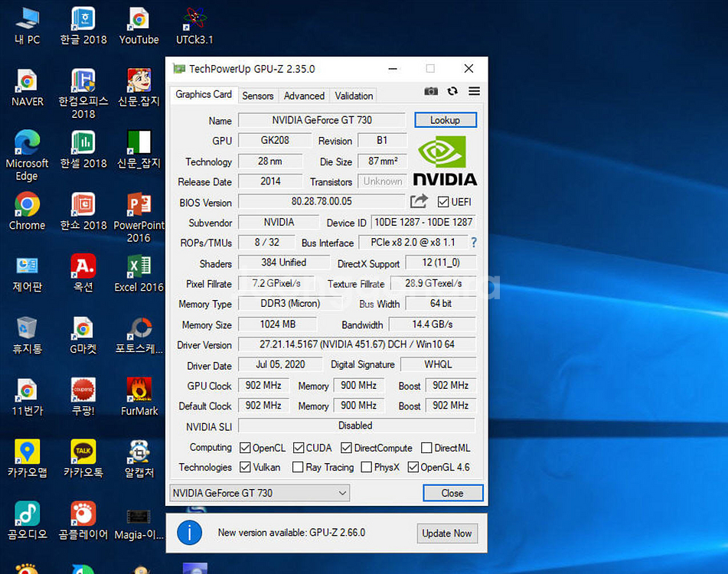This screenshot has height=574, width=728.
Task: Select the YouTube desktop shortcut
Action: [x=139, y=26]
